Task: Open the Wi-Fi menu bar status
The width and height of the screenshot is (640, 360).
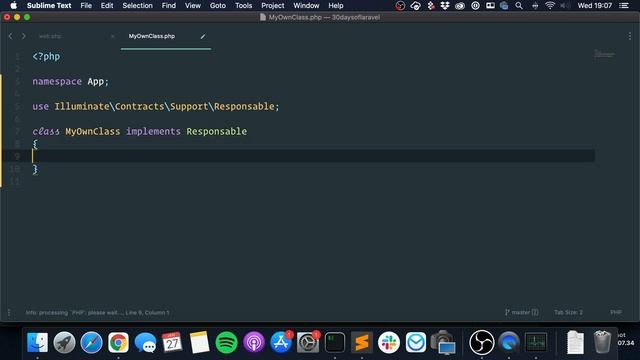Action: pos(550,6)
